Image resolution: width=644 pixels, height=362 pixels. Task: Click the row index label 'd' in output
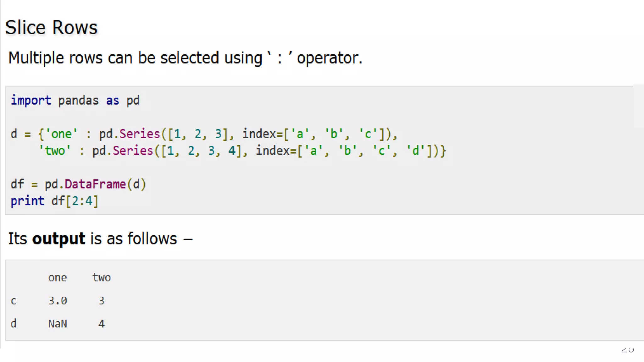(13, 323)
